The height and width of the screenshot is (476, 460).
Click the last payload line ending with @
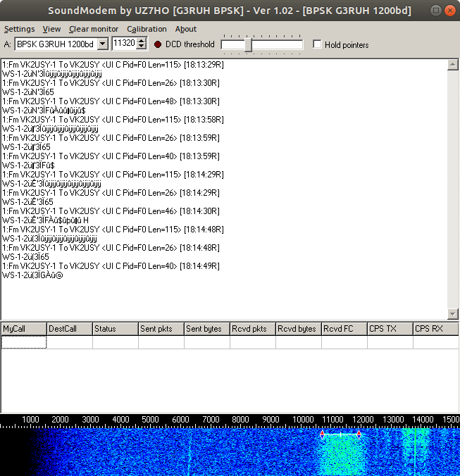pyautogui.click(x=32, y=275)
